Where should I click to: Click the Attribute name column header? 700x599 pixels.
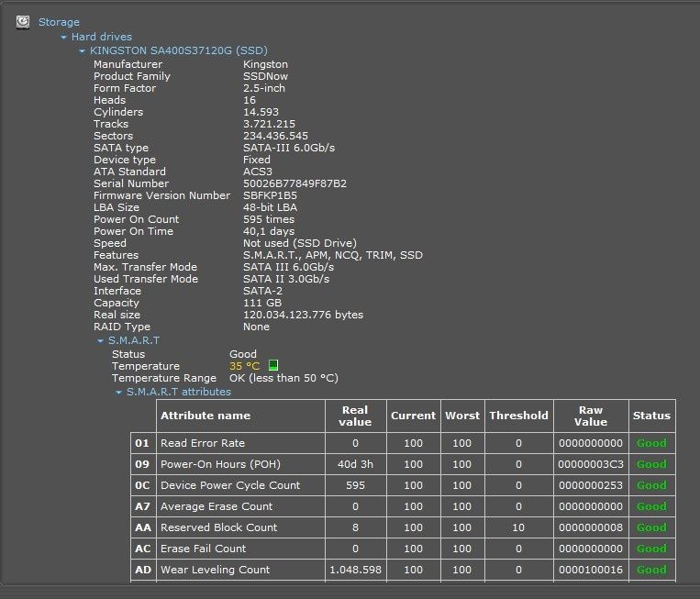[240, 416]
